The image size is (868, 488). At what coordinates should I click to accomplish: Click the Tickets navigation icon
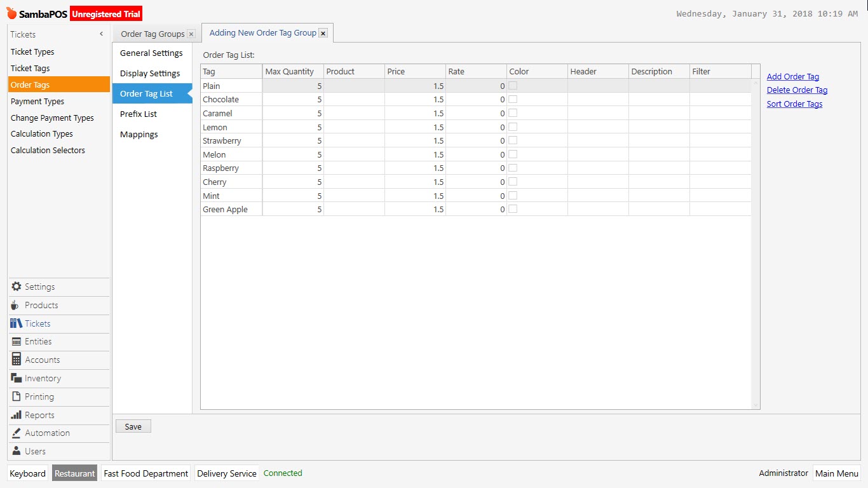16,323
